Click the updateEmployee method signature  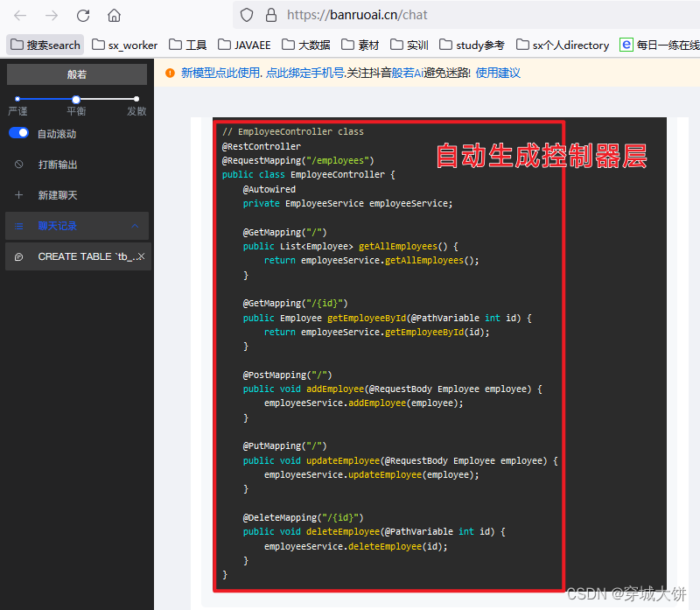401,460
